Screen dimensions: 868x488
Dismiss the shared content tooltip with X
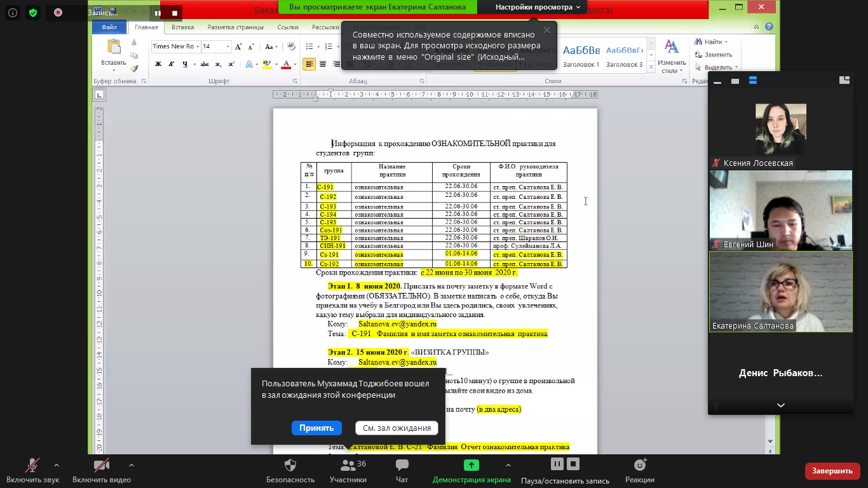[547, 30]
